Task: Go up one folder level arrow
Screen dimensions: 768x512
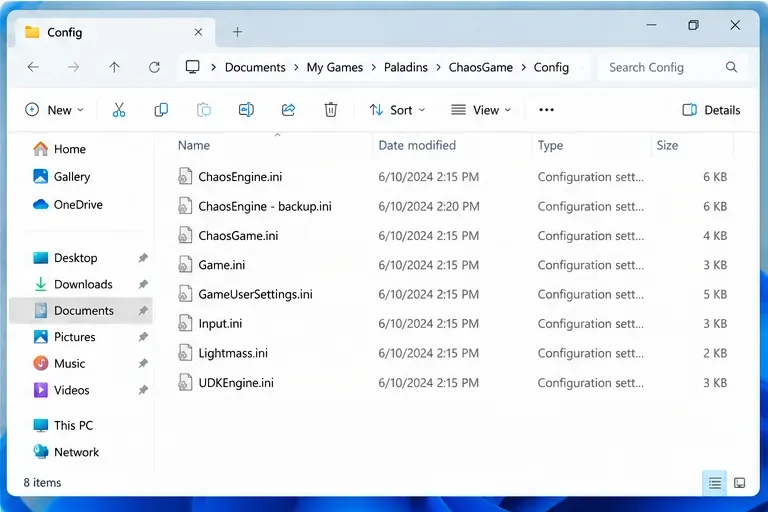Action: pos(114,67)
